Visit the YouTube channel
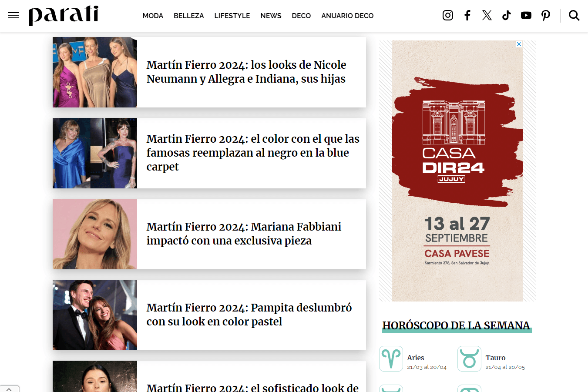This screenshot has height=392, width=588. click(x=526, y=16)
